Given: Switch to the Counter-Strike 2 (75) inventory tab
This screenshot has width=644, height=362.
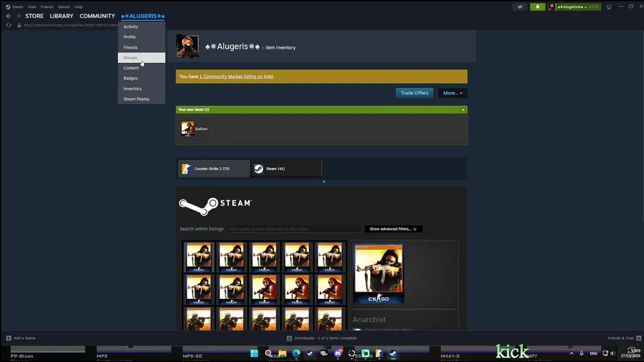Looking at the screenshot, I should tap(214, 169).
